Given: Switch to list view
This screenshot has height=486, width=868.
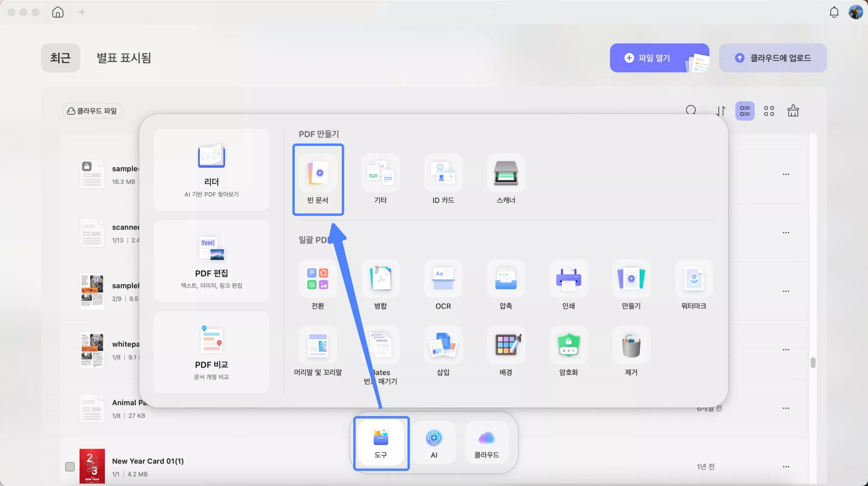Looking at the screenshot, I should tap(745, 111).
